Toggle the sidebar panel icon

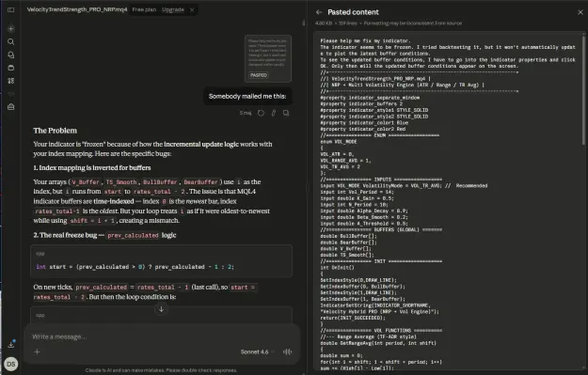11,9
